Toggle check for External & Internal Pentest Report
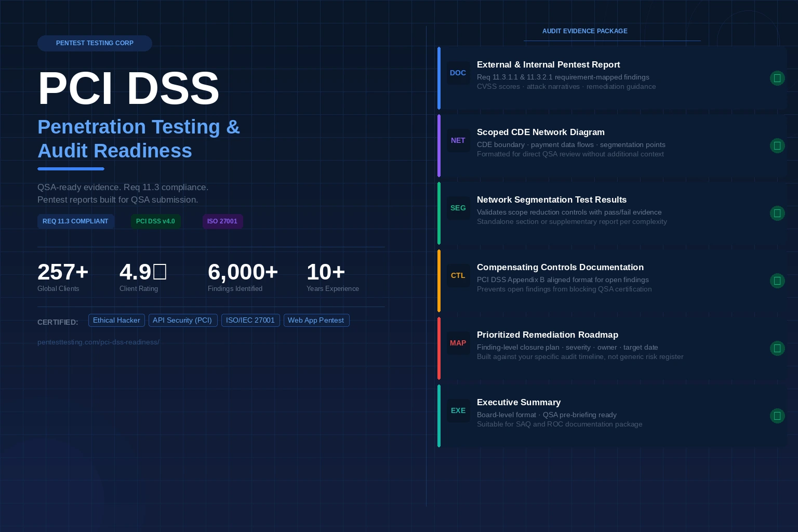Image resolution: width=798 pixels, height=532 pixels. pos(777,78)
